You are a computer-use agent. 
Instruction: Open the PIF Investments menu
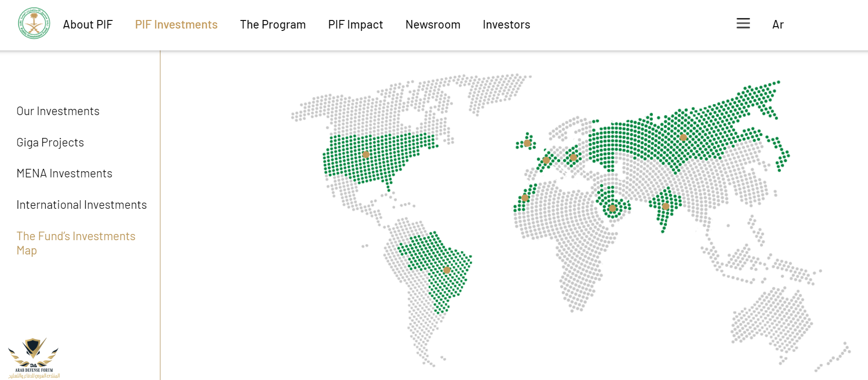pos(176,25)
